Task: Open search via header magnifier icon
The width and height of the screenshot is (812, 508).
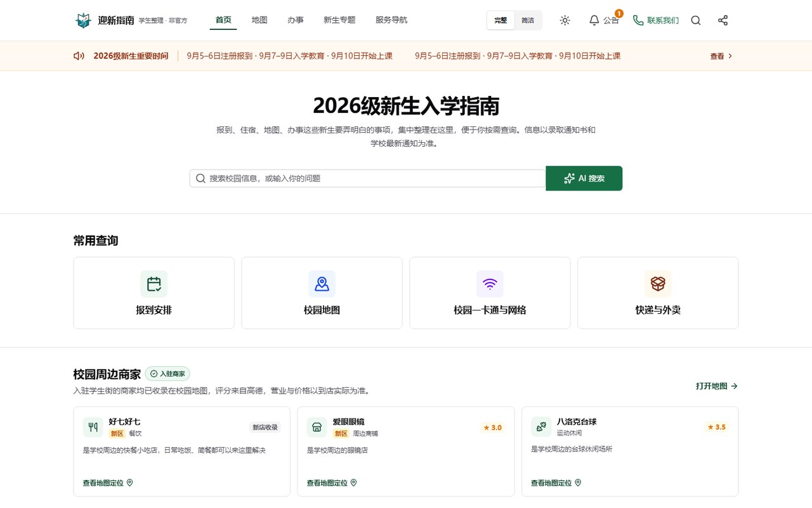Action: (696, 20)
